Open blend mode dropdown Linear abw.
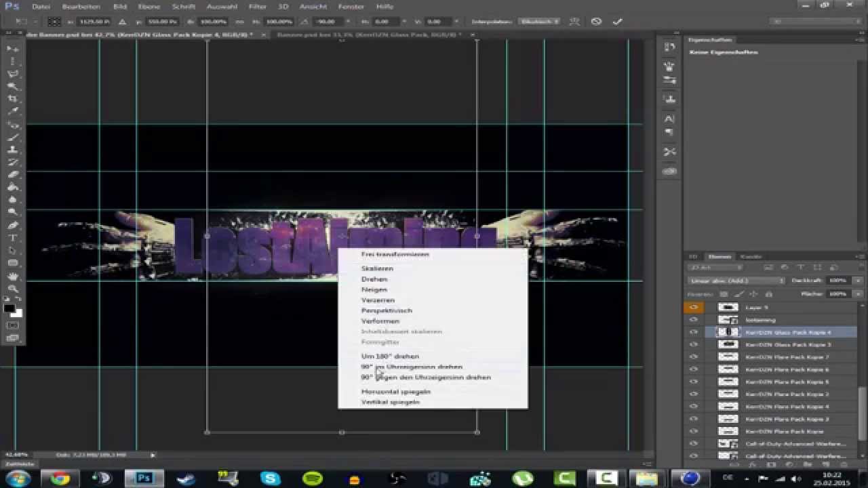This screenshot has height=488, width=868. (736, 281)
